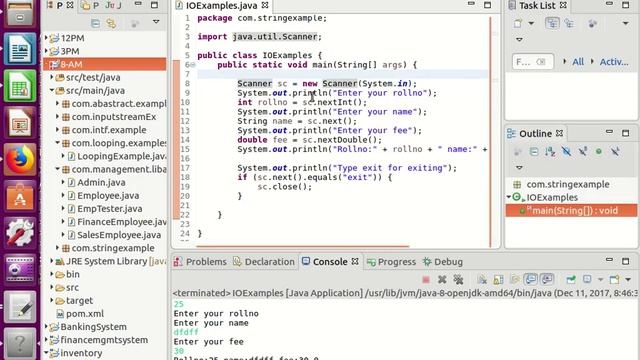Open New Task dropdown arrow

(x=531, y=24)
